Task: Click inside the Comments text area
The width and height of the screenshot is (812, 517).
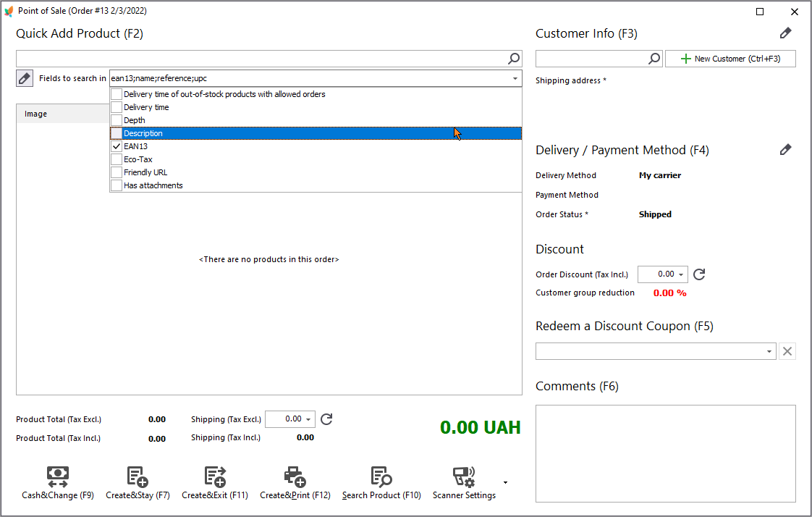Action: [x=665, y=453]
